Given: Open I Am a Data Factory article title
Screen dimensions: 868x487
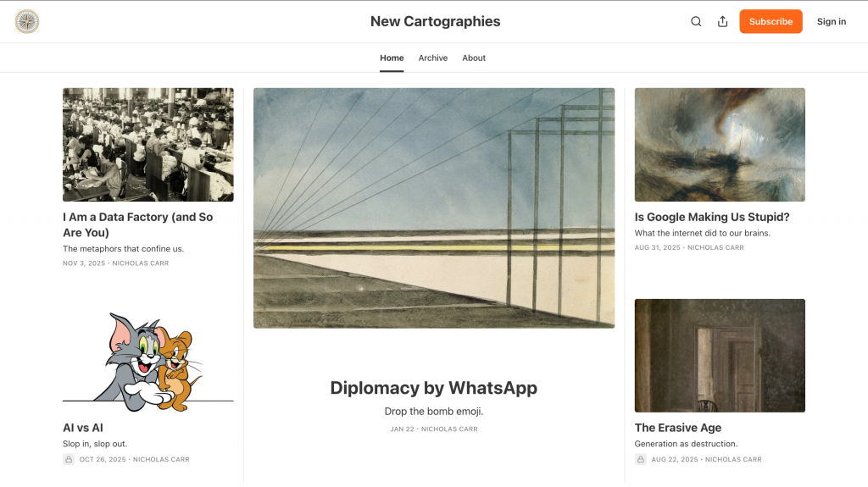Looking at the screenshot, I should pyautogui.click(x=138, y=224).
